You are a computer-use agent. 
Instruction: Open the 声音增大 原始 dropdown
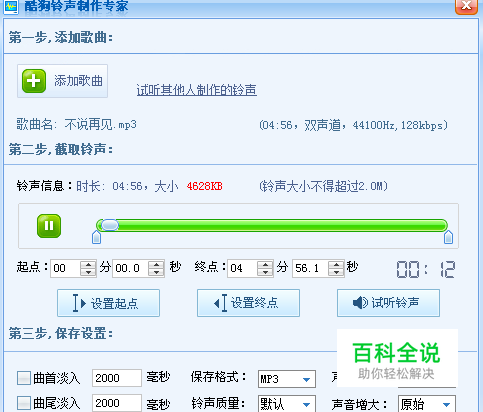tap(427, 404)
